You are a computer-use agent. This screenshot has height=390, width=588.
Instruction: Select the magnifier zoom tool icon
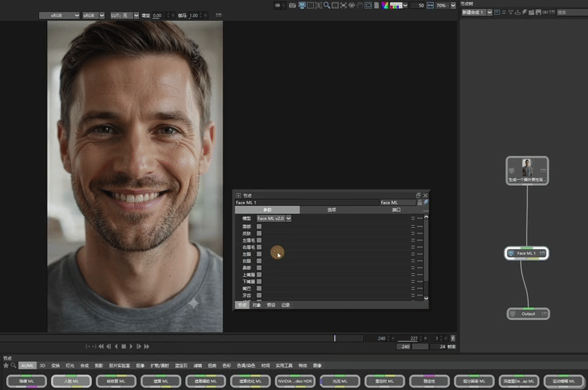tap(326, 5)
